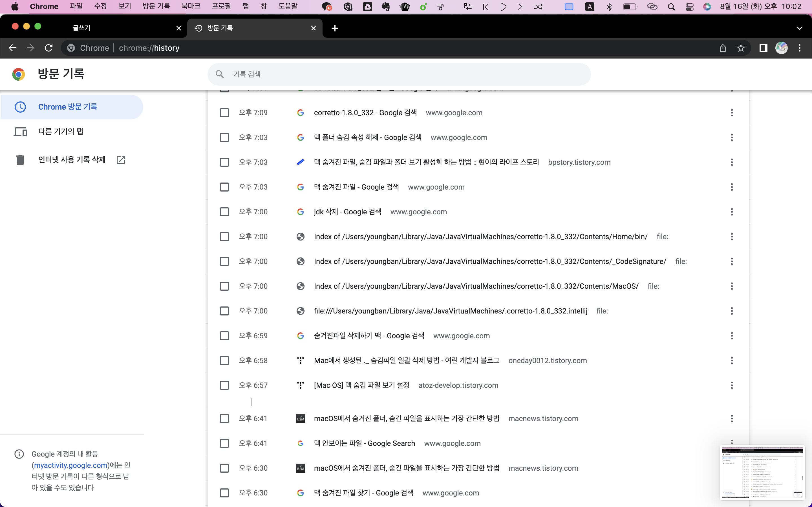Open the share page icon
812x507 pixels.
click(x=723, y=48)
